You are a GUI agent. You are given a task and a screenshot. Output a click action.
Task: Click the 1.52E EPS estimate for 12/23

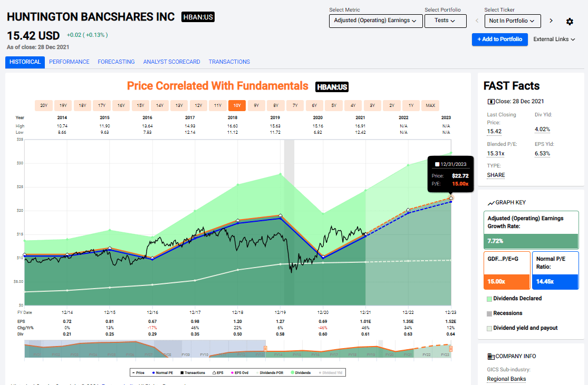pyautogui.click(x=451, y=322)
